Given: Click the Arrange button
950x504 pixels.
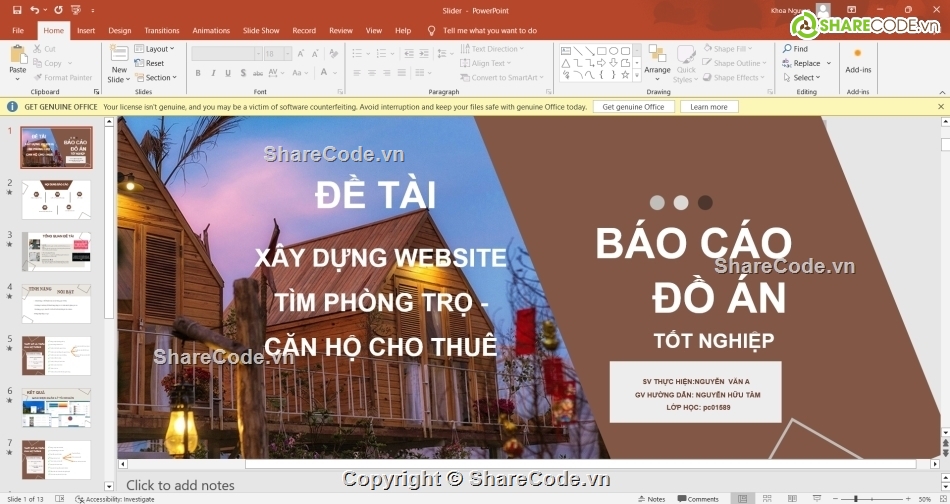Looking at the screenshot, I should click(657, 63).
